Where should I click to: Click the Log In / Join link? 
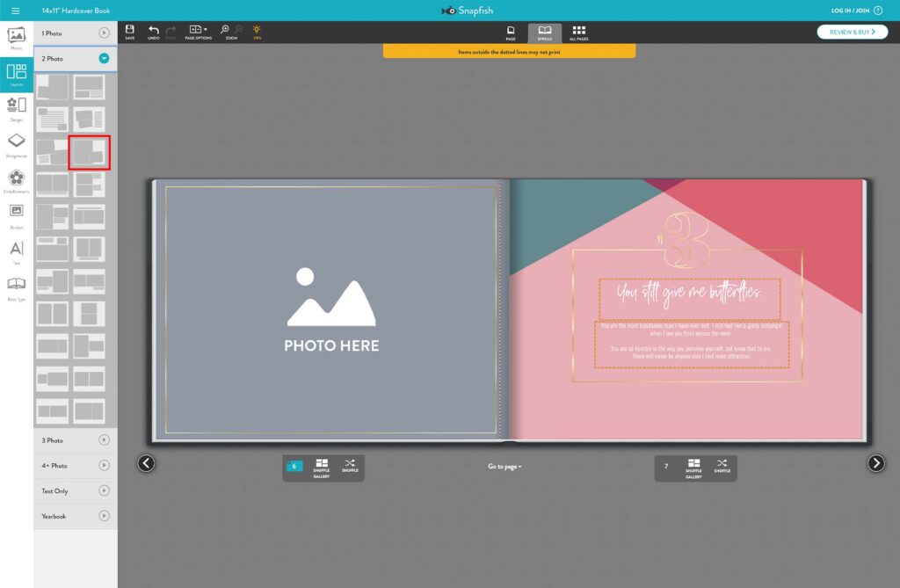tap(847, 11)
